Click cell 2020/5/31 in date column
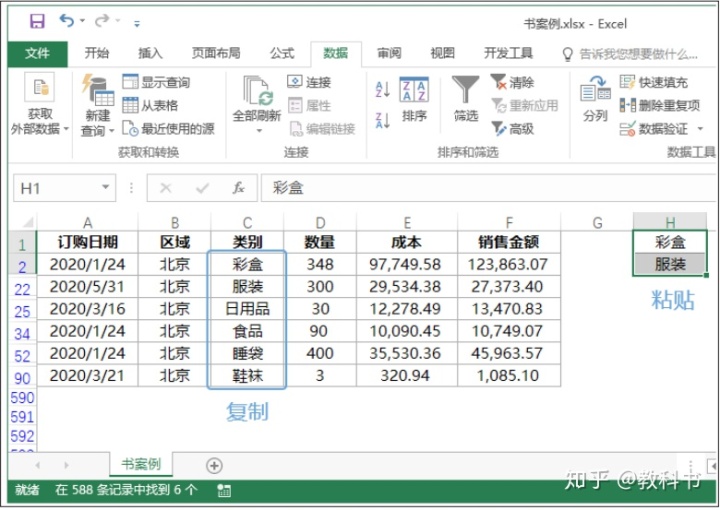Screen dimensions: 720x510 87,287
